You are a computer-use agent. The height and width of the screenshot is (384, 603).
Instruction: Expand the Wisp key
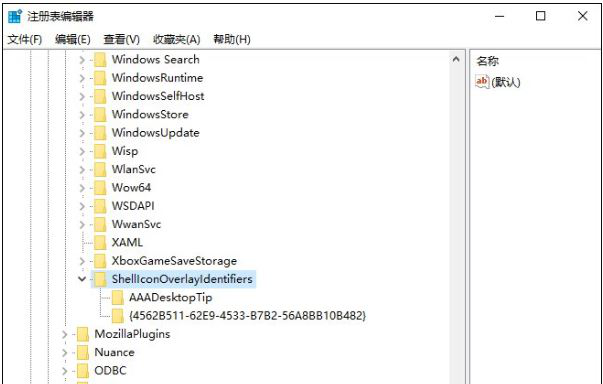point(82,151)
